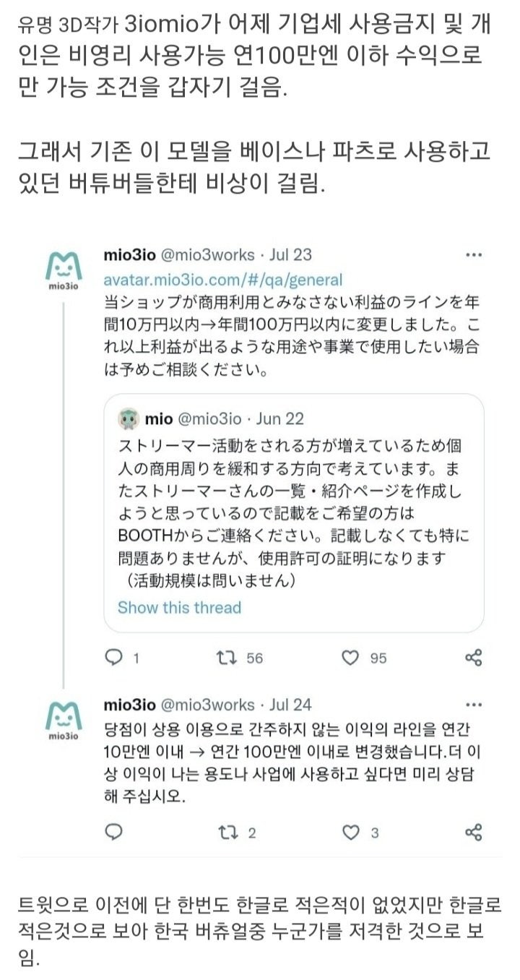
Task: Click reply icon on the Jul 24 tweet
Action: pyautogui.click(x=114, y=833)
